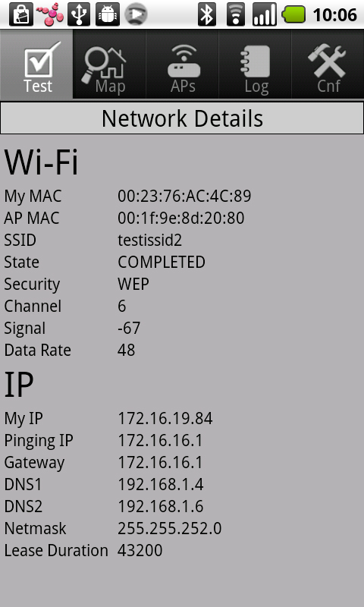The height and width of the screenshot is (607, 364).
Task: Tap the status bar clock
Action: 334,15
